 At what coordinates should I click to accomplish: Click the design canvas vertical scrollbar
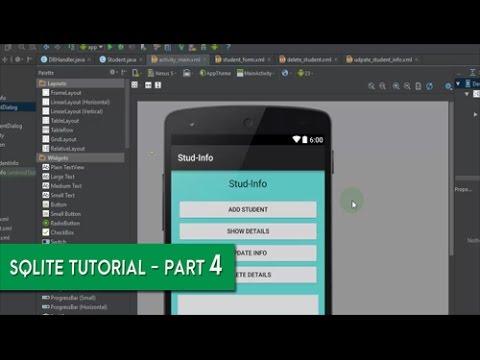[451, 178]
